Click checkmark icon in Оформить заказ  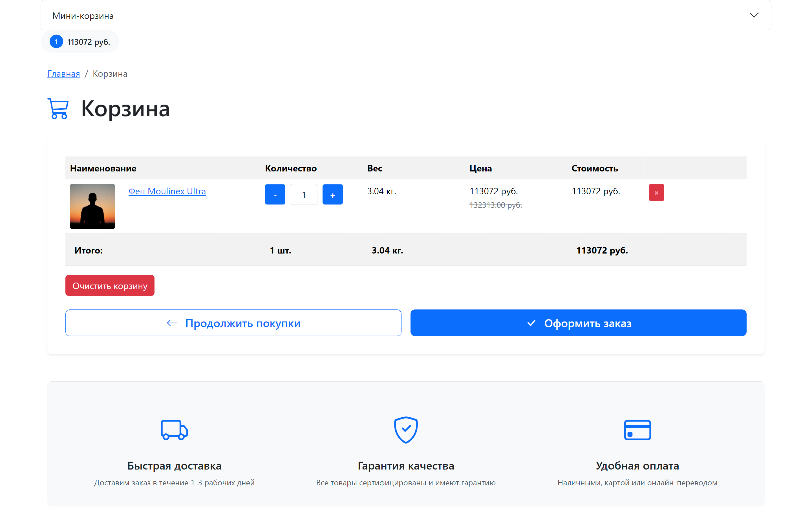(531, 323)
